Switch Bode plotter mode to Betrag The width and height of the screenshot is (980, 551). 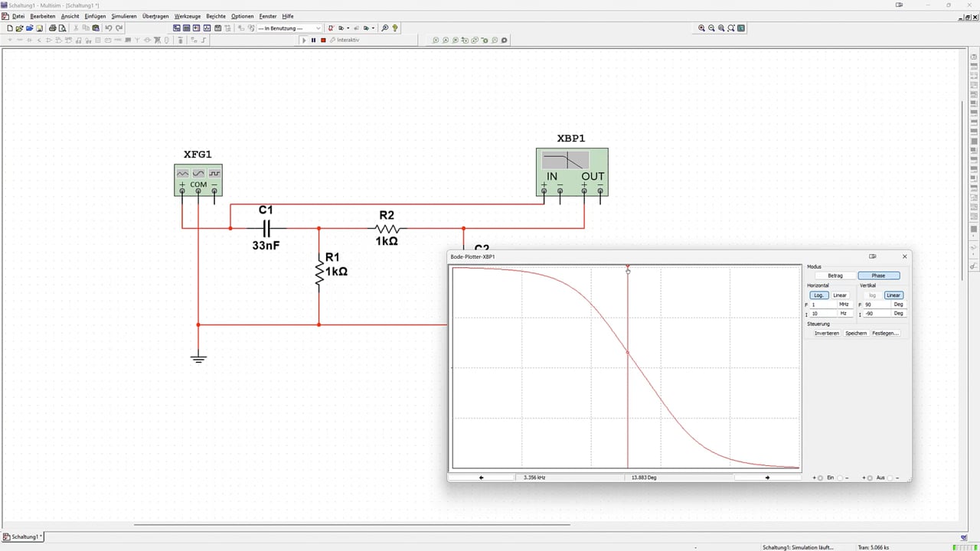tap(835, 275)
